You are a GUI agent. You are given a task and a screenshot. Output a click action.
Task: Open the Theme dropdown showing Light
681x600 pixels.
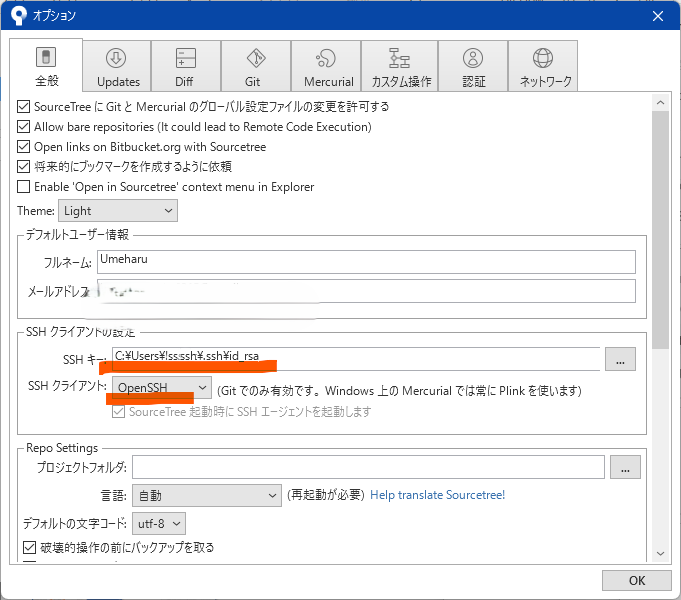pyautogui.click(x=118, y=211)
